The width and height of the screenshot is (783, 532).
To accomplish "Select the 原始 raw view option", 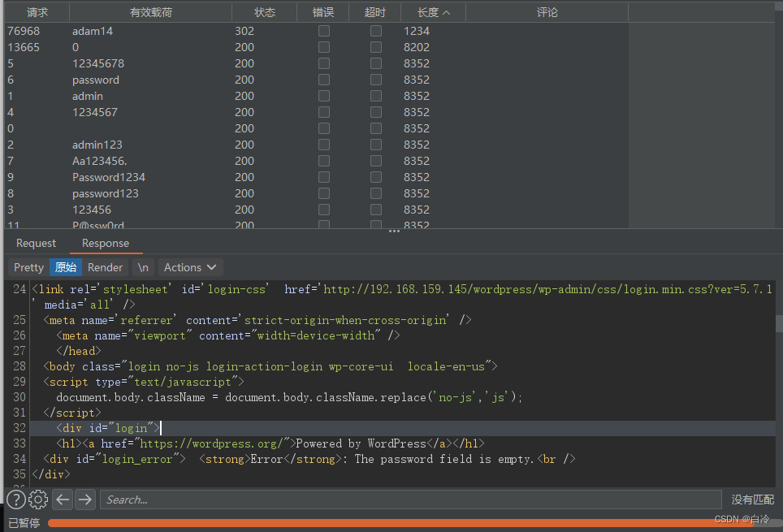I will pos(66,267).
